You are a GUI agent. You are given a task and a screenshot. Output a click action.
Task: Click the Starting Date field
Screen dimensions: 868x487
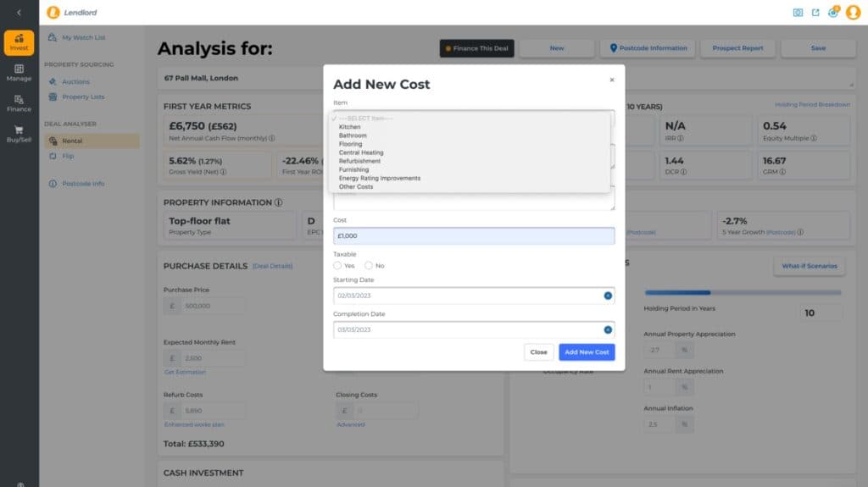[x=474, y=296]
